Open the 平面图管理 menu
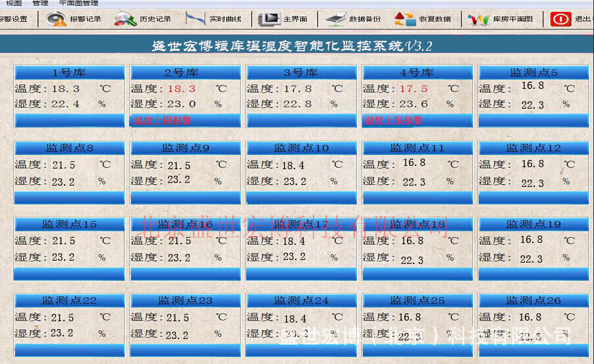Viewport: 594px width, 364px height. click(x=79, y=3)
